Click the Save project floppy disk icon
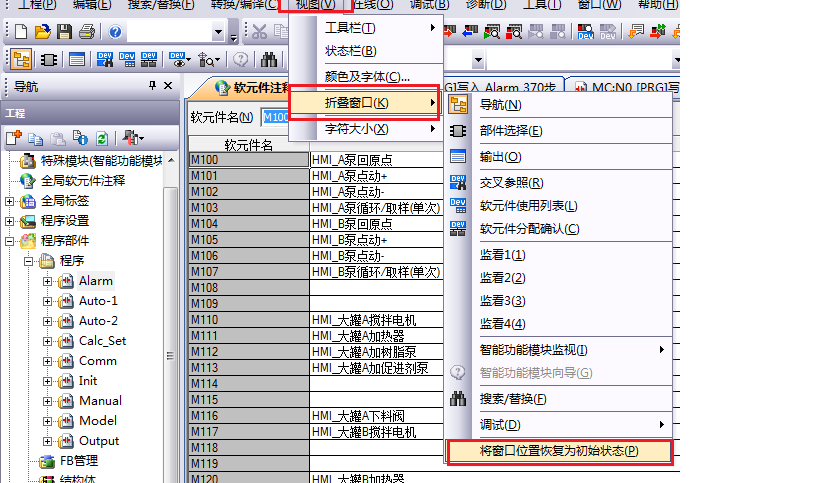819x483 pixels. (64, 33)
